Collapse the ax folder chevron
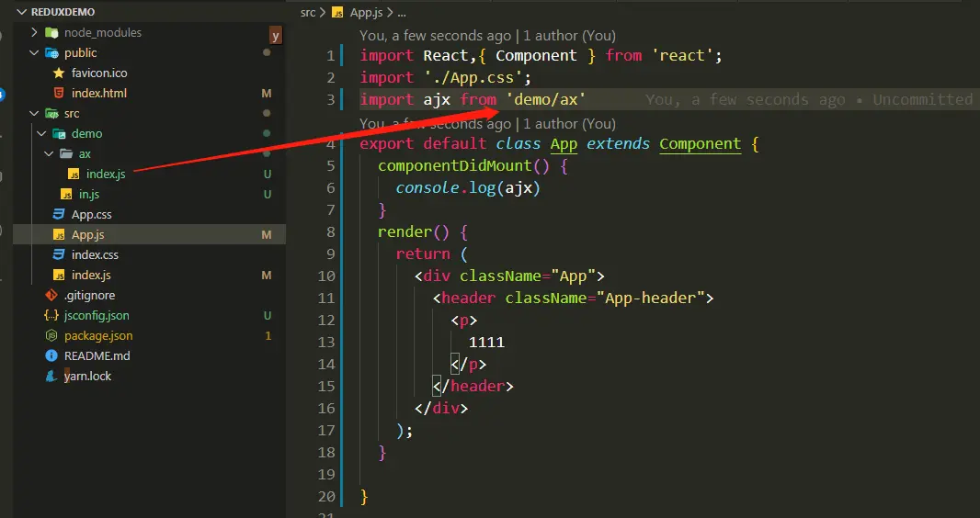The width and height of the screenshot is (980, 518). (50, 153)
